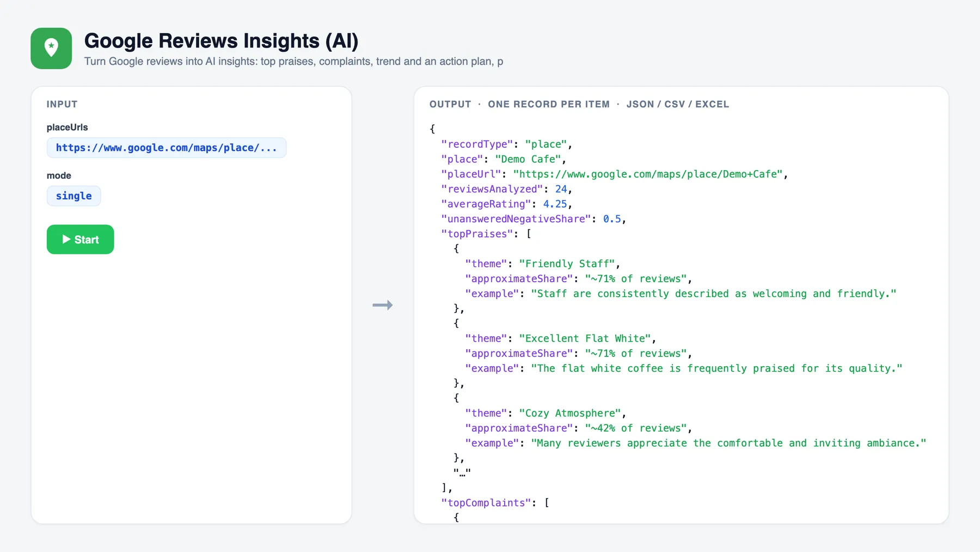This screenshot has height=552, width=980.
Task: Click the Start button
Action: click(x=80, y=239)
